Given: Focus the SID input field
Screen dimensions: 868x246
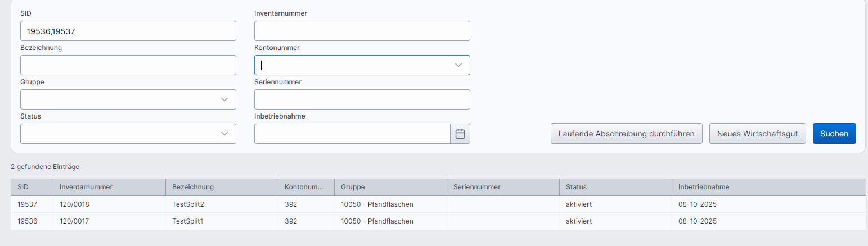Looking at the screenshot, I should [128, 31].
